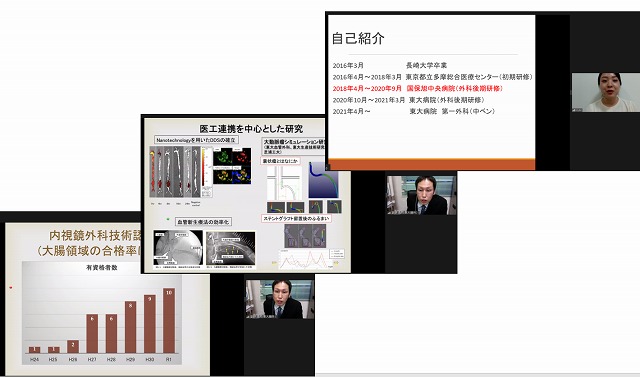Click the 長崎大学卒業 entry on the slide
The width and height of the screenshot is (640, 377).
point(426,65)
